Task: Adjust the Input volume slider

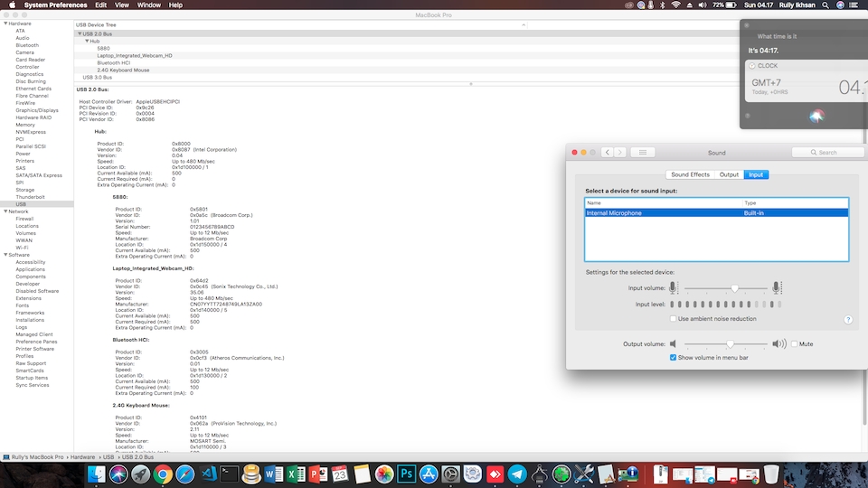Action: 734,288
